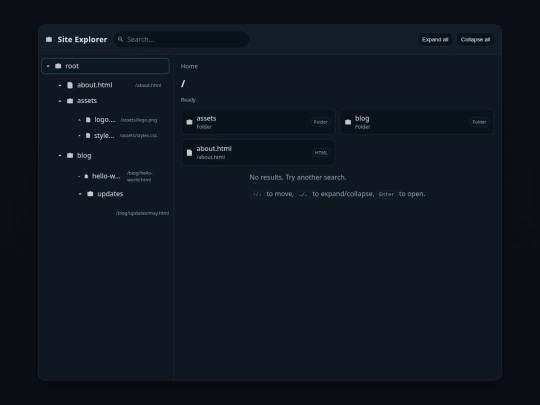Image resolution: width=540 pixels, height=405 pixels.
Task: Collapse the root node using its arrow
Action: 48,66
